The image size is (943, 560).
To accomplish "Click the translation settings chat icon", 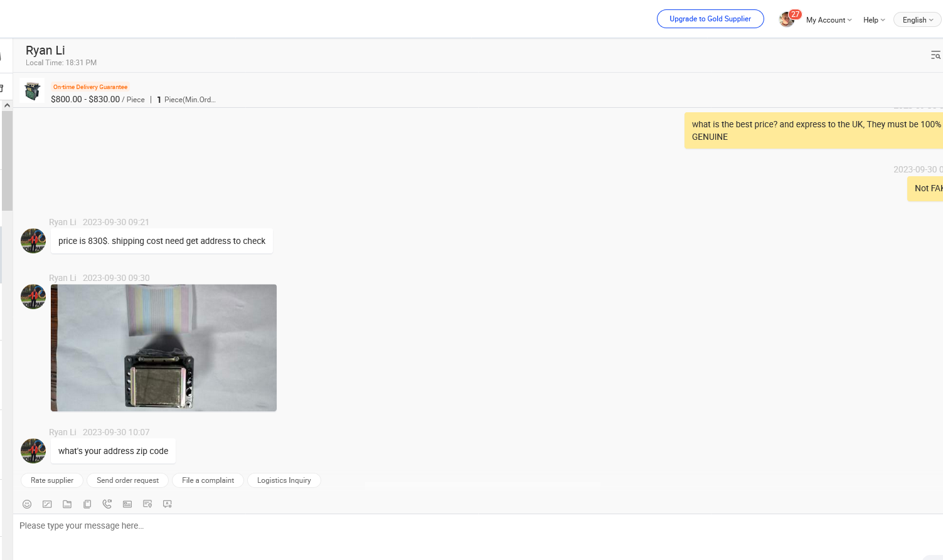I will click(x=168, y=504).
